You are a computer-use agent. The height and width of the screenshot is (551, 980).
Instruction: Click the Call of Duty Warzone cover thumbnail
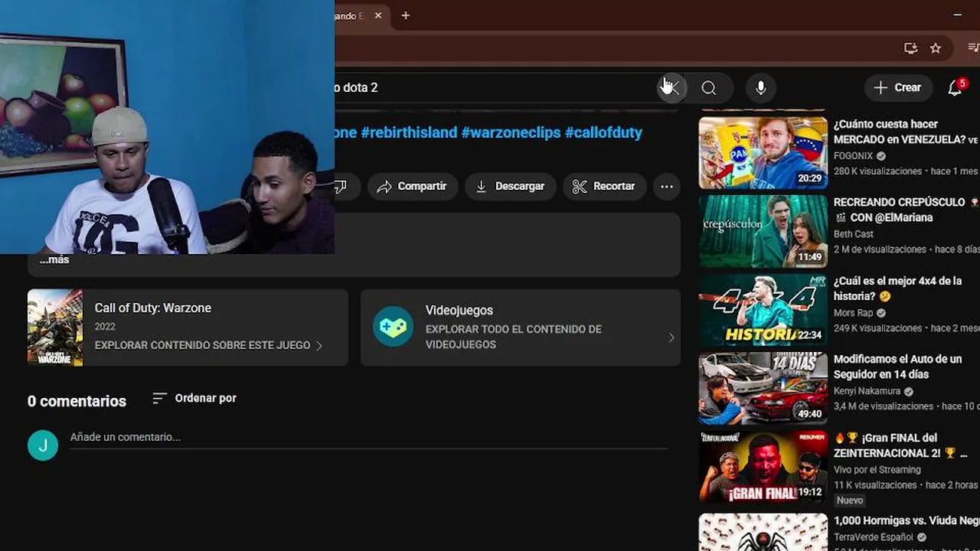pos(55,328)
